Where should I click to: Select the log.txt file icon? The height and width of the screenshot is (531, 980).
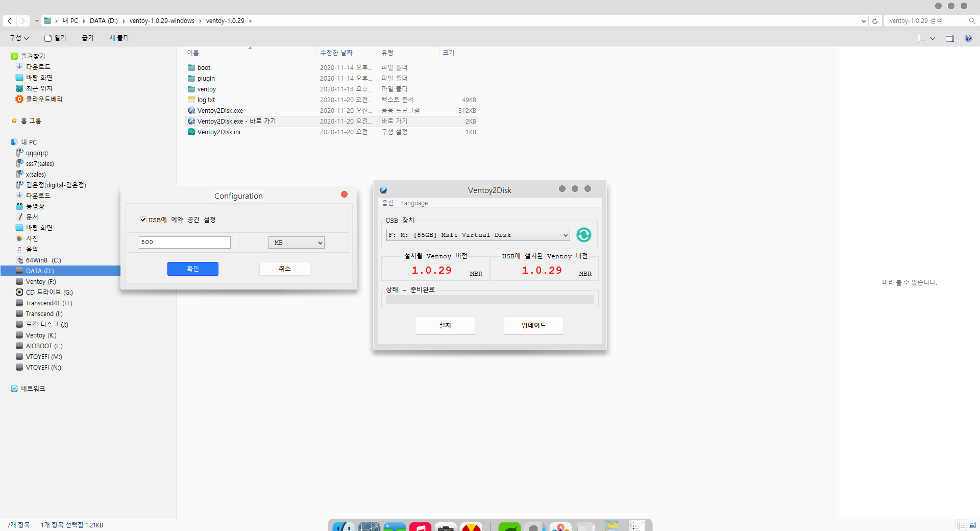191,100
